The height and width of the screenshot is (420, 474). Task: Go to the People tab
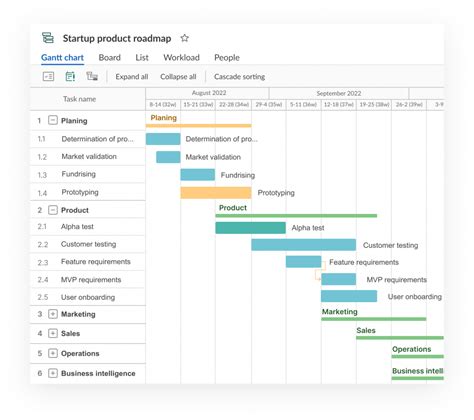click(227, 57)
